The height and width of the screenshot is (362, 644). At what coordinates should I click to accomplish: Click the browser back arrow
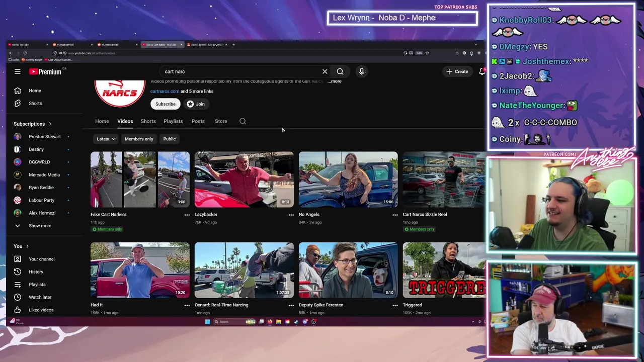point(11,53)
